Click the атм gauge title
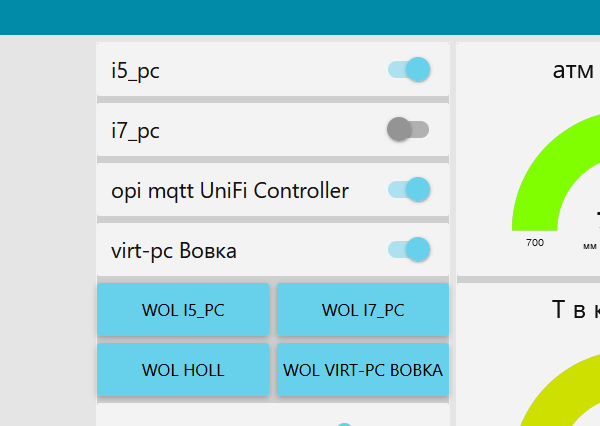Image resolution: width=600 pixels, height=426 pixels. tap(574, 70)
